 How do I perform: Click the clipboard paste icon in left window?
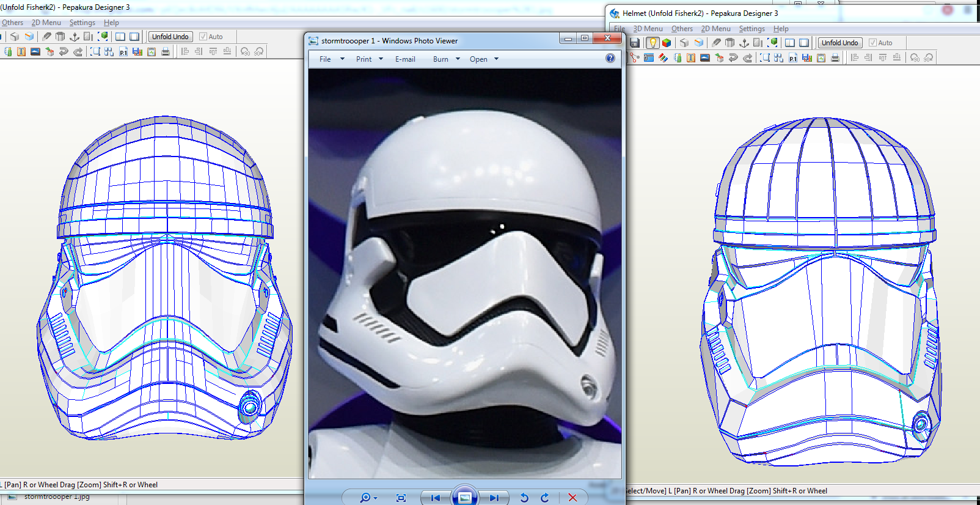[152, 52]
